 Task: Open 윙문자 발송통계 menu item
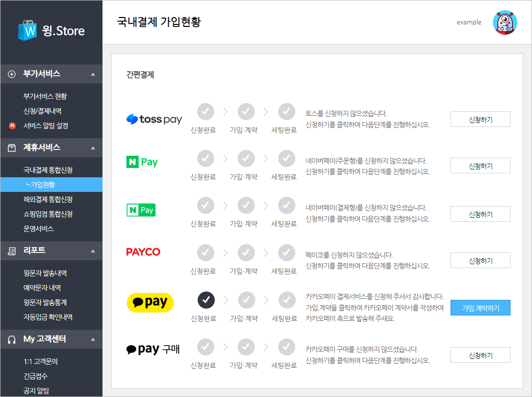coord(45,302)
